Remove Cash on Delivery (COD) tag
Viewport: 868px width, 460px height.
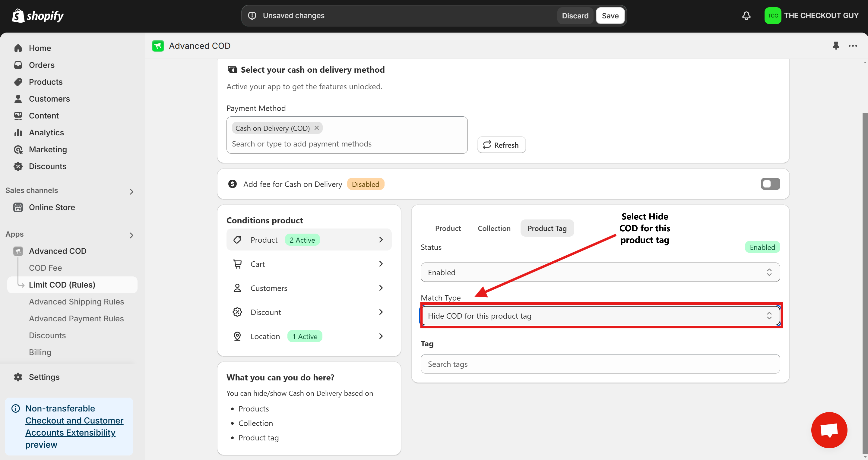(x=316, y=128)
